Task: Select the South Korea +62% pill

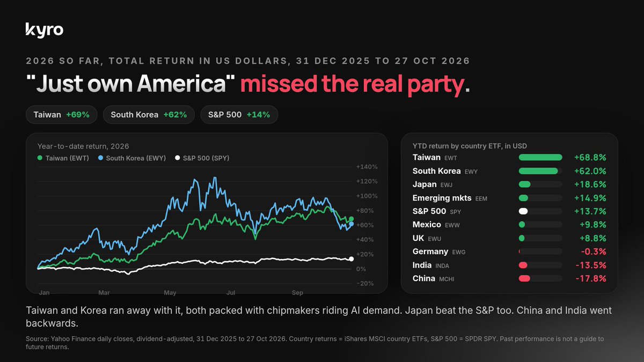Action: [149, 115]
